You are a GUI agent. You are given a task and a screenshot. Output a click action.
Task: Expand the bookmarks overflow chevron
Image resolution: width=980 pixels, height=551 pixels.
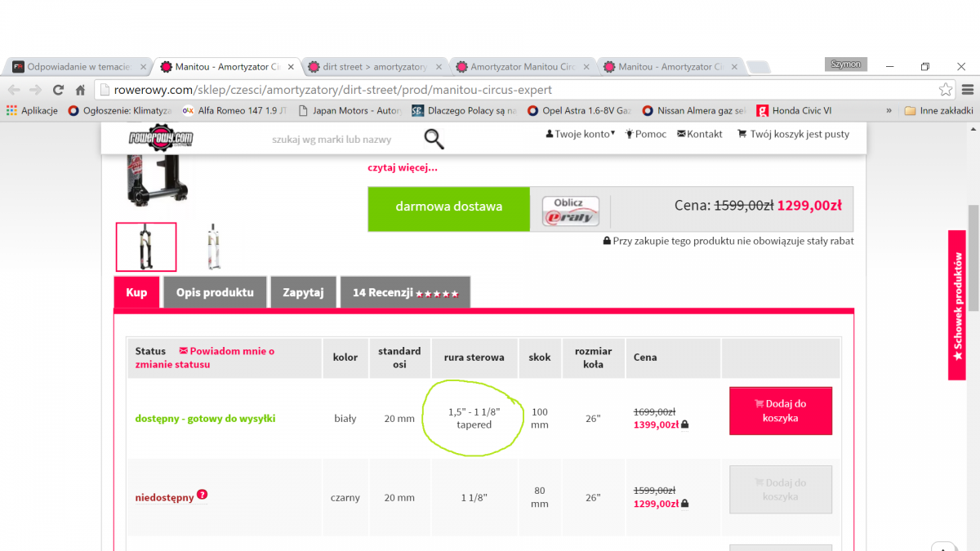tap(889, 111)
